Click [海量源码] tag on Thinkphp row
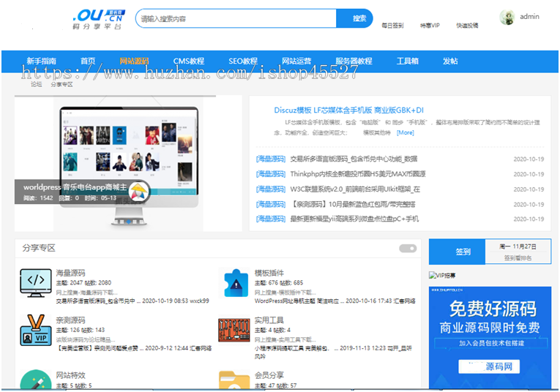 (x=271, y=174)
